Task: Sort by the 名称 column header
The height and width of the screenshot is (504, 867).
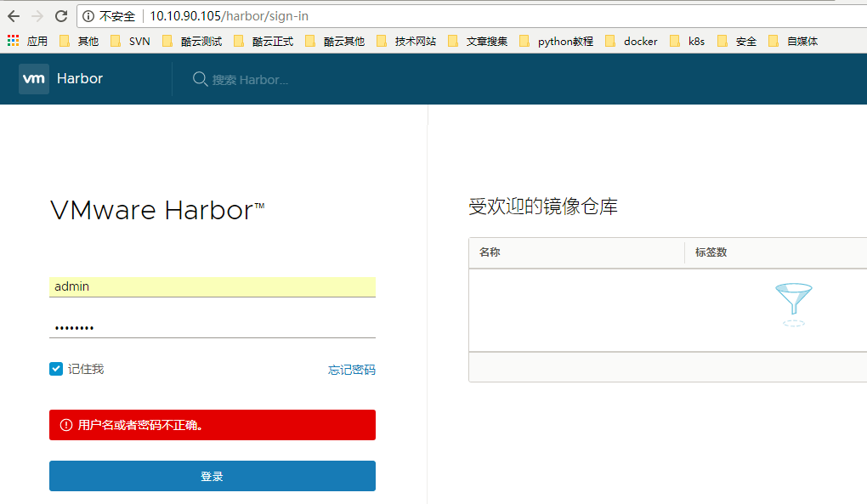Action: (490, 252)
